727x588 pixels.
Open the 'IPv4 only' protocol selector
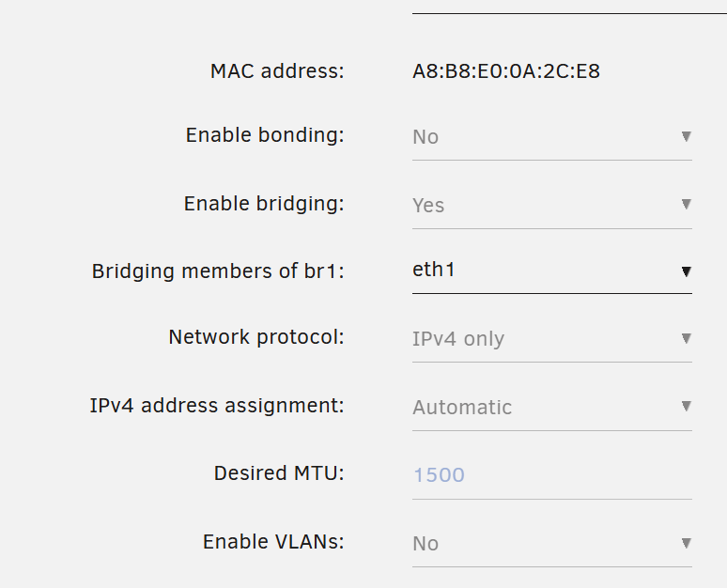coord(551,339)
